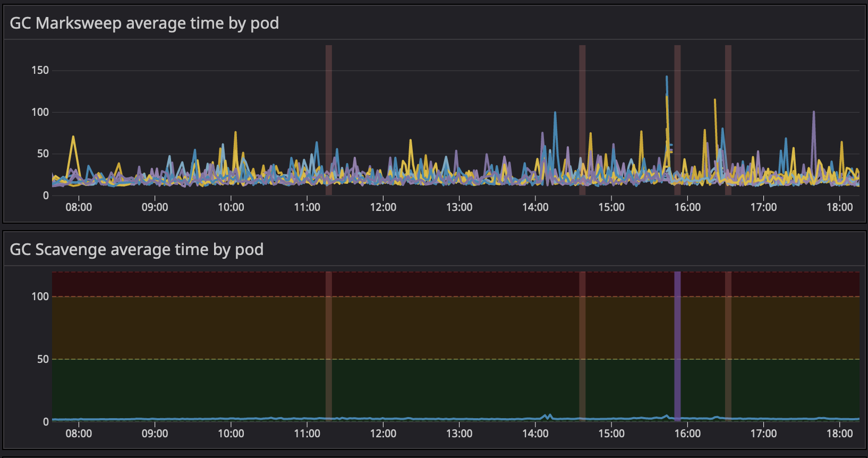Click the 18:00 label on Marksweep axis
The width and height of the screenshot is (868, 458).
[839, 207]
